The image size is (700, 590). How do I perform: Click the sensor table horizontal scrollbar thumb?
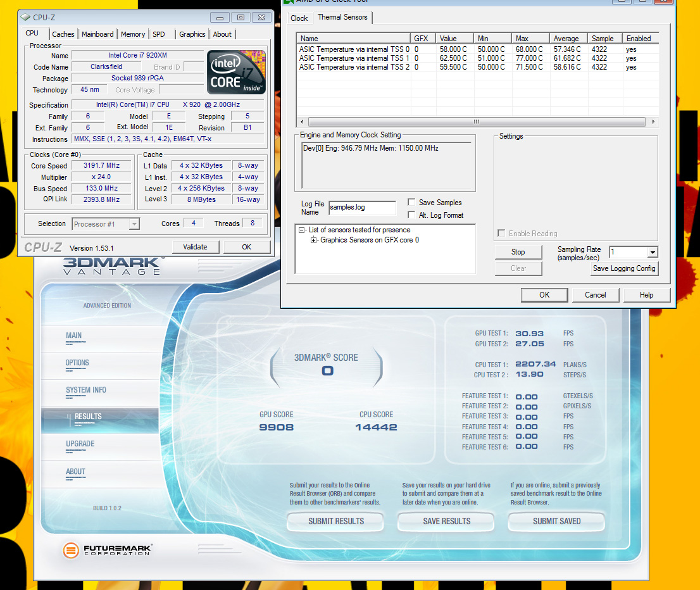tap(477, 122)
